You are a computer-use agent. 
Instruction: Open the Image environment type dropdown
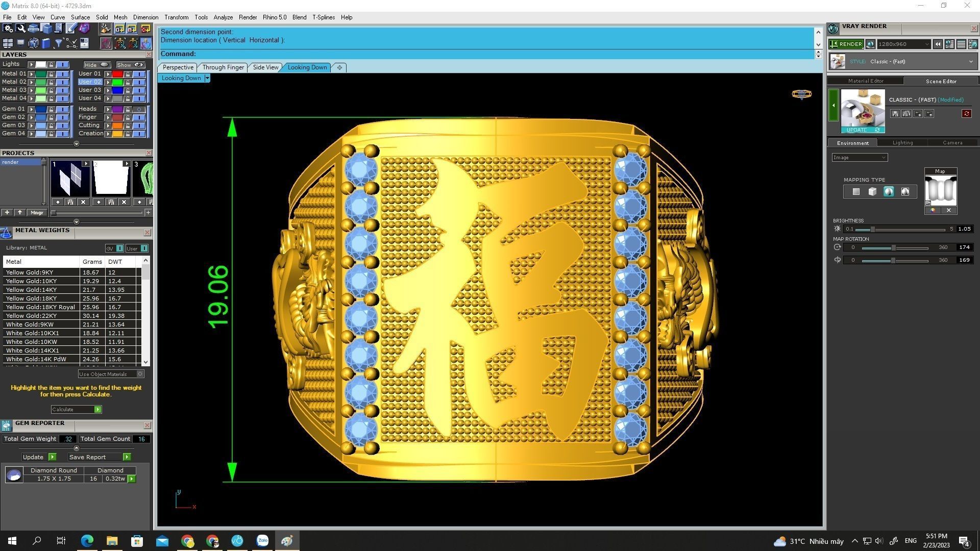(860, 158)
